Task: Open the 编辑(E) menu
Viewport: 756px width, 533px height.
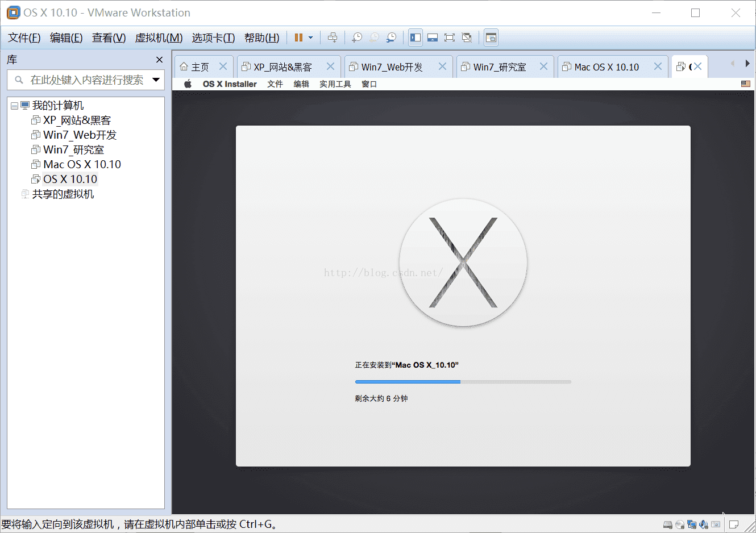Action: pyautogui.click(x=66, y=38)
